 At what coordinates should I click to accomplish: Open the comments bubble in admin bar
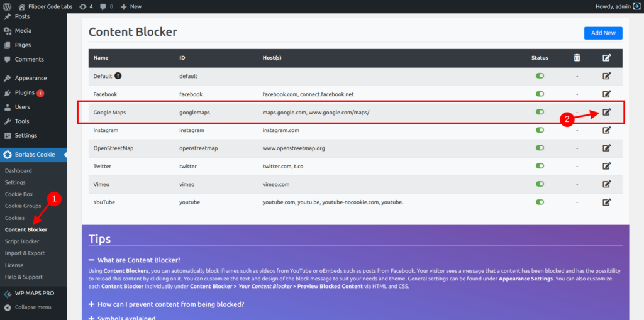pyautogui.click(x=106, y=6)
